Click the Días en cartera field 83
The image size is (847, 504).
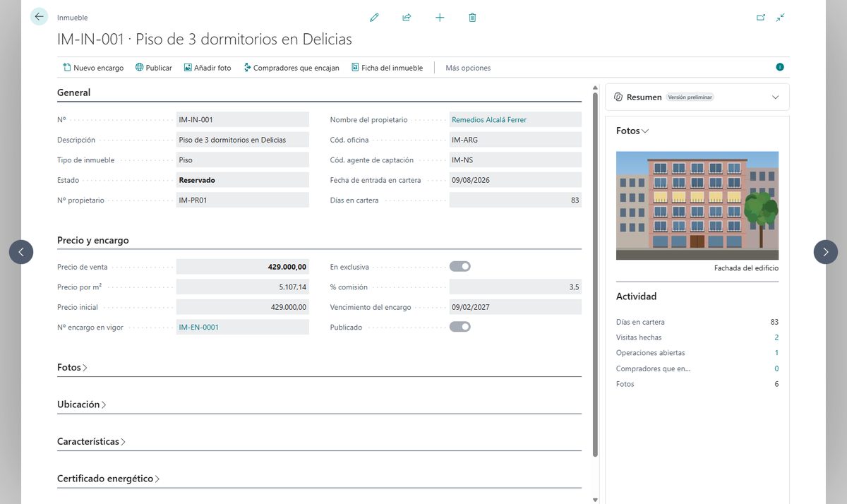[515, 200]
